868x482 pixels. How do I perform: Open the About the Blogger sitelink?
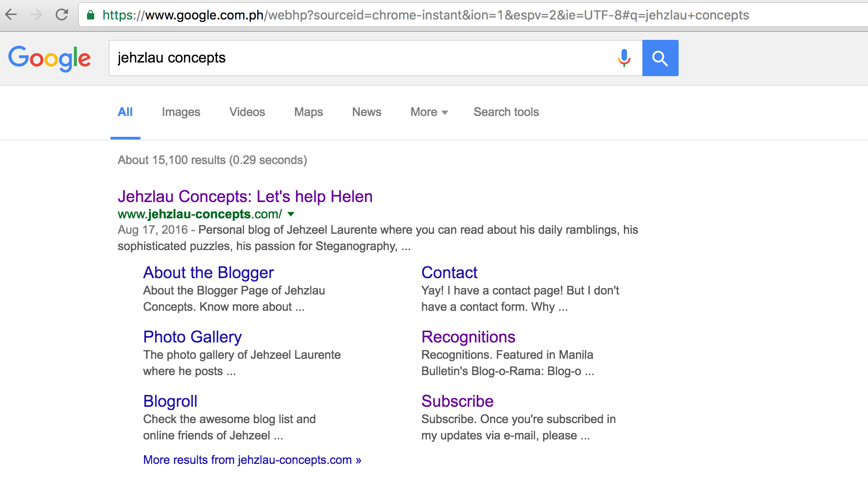[x=208, y=273]
